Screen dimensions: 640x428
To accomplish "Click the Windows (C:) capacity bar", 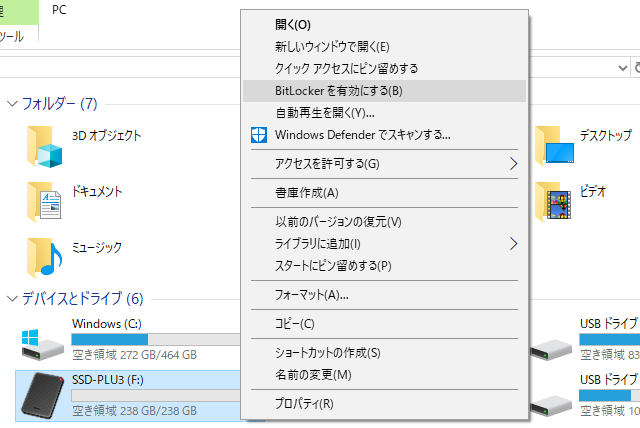I will pos(156,339).
